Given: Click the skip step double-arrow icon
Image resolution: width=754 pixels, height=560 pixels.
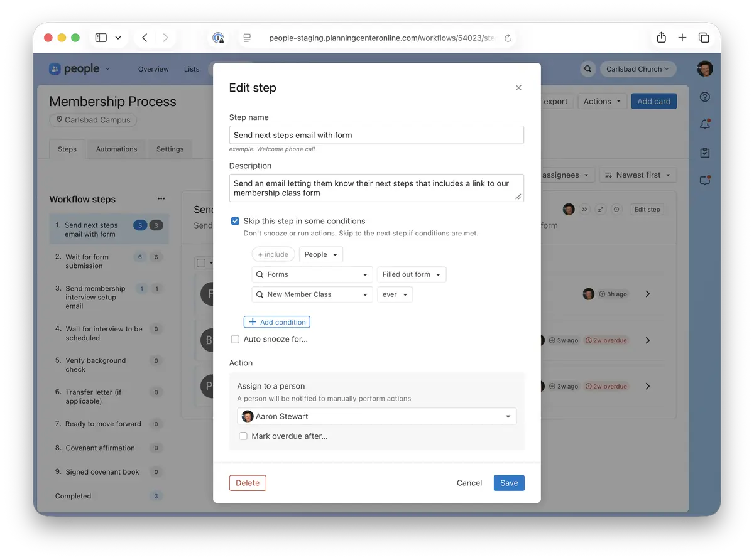Looking at the screenshot, I should pos(585,209).
